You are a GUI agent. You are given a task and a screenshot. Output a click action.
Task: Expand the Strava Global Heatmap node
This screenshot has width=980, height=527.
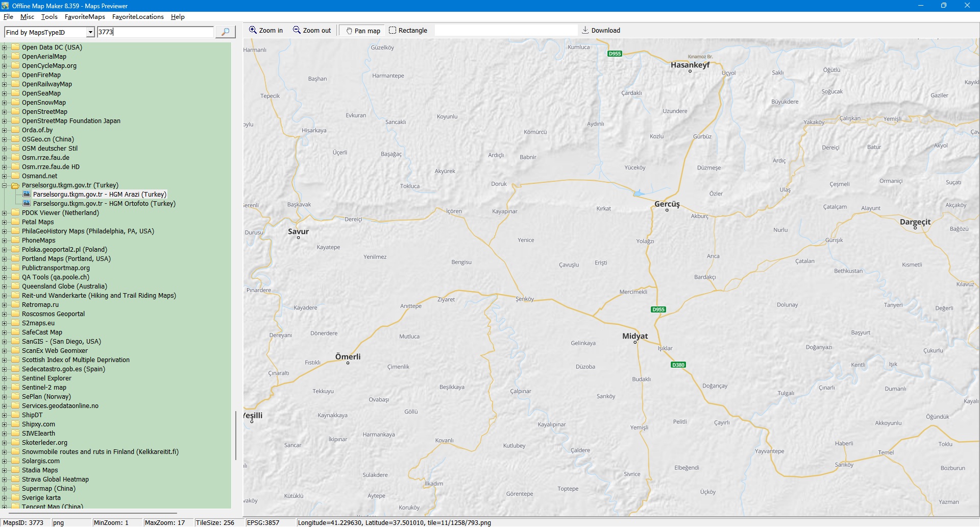(x=5, y=480)
